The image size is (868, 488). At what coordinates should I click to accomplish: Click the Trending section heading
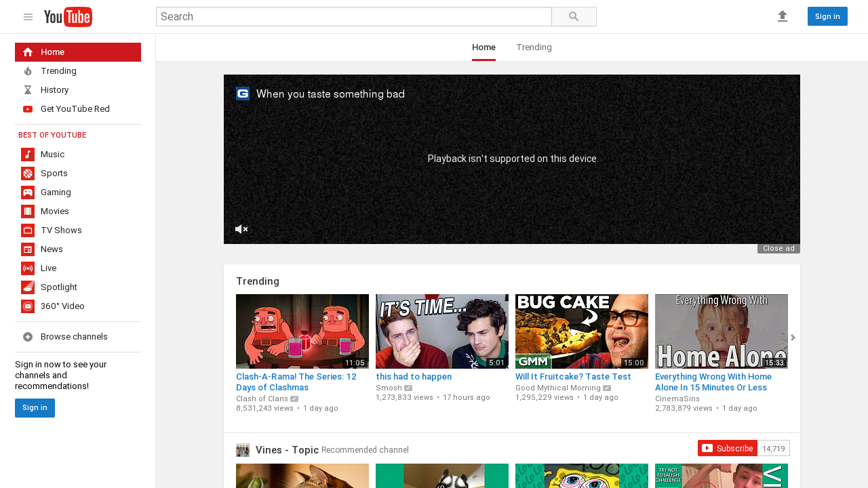coord(258,281)
